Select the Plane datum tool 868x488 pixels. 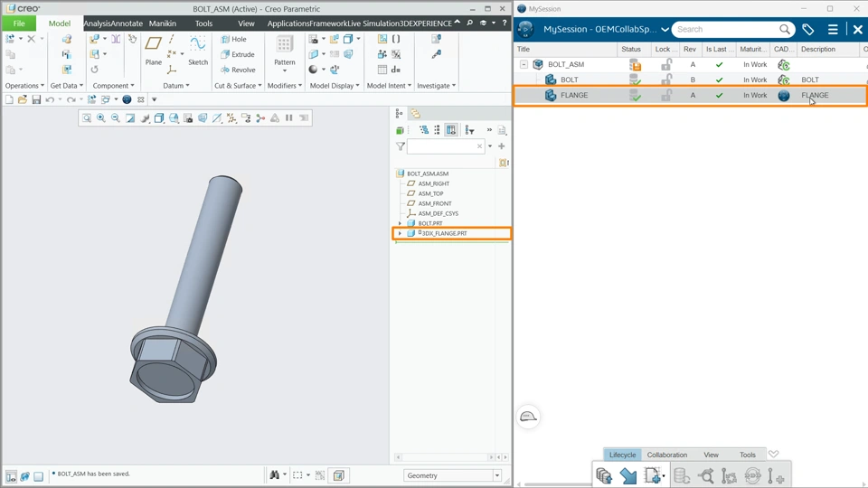(154, 50)
